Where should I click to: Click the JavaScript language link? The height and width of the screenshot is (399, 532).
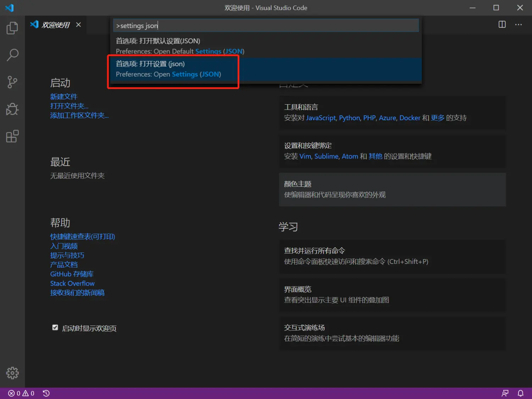click(321, 118)
